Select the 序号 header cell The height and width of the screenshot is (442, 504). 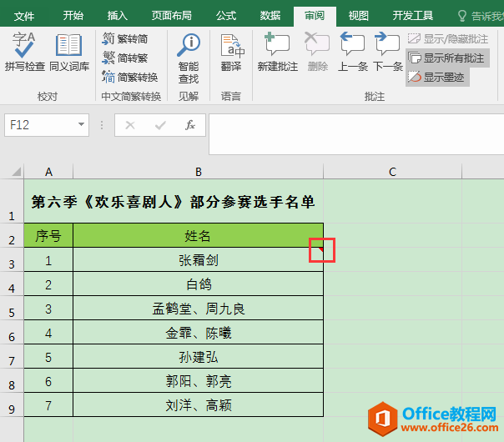point(48,235)
